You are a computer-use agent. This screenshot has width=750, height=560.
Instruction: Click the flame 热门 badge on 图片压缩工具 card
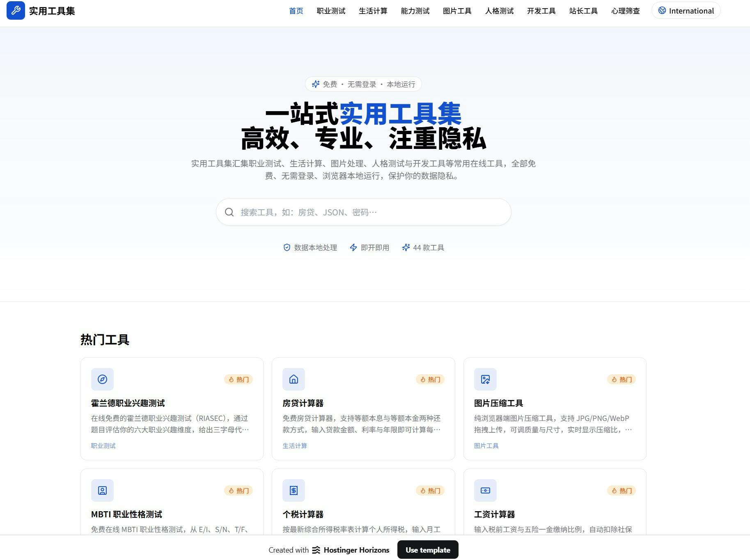click(622, 379)
